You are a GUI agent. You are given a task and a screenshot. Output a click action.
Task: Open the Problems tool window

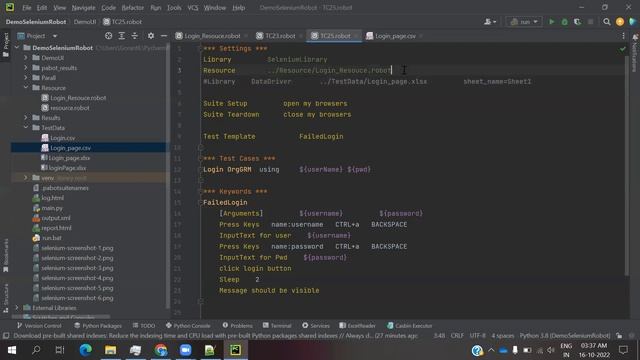click(238, 325)
